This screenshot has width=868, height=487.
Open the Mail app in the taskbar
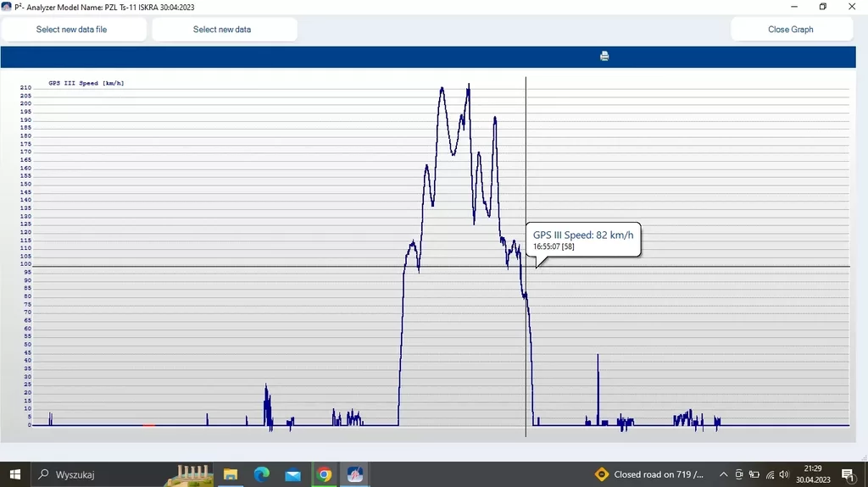click(x=292, y=474)
